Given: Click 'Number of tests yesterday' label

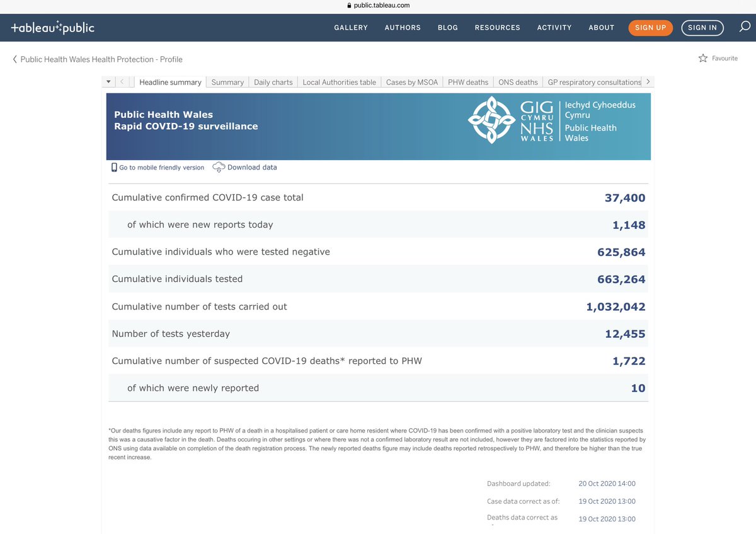Looking at the screenshot, I should point(171,334).
